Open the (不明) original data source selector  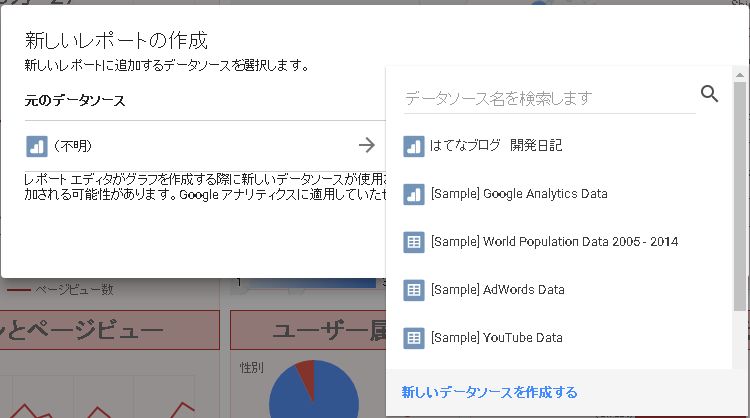(x=205, y=145)
